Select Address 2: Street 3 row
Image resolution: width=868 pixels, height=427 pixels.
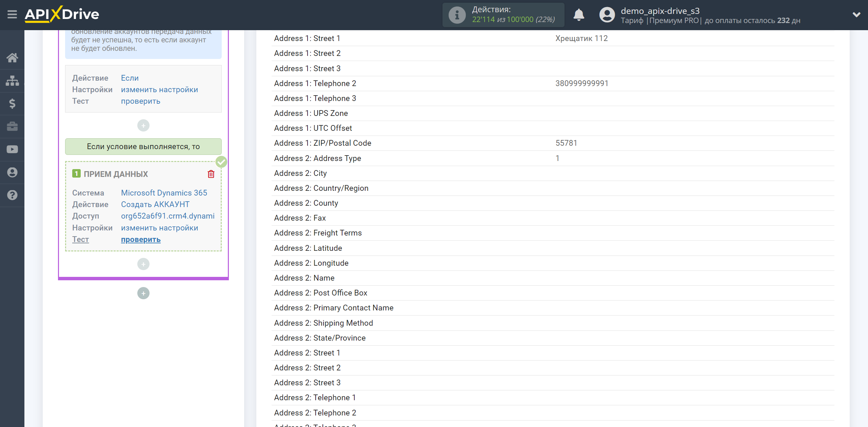pos(553,383)
